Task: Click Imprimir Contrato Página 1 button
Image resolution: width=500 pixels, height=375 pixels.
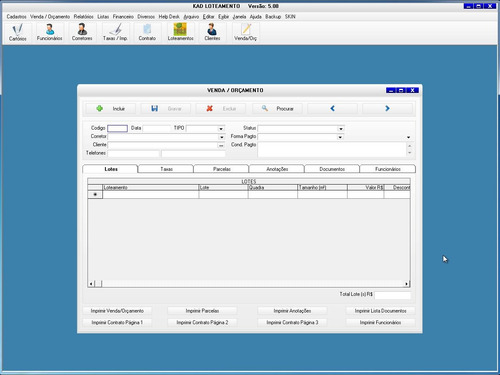Action: [117, 323]
